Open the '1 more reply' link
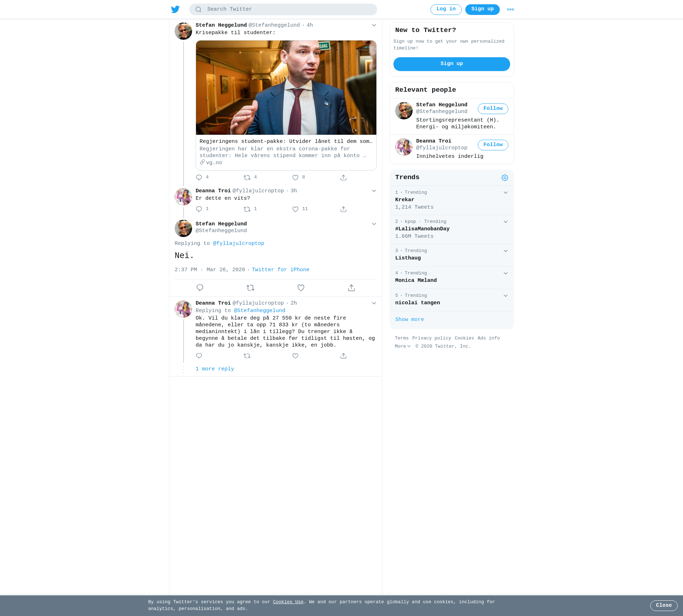Image resolution: width=683 pixels, height=616 pixels. (x=215, y=369)
